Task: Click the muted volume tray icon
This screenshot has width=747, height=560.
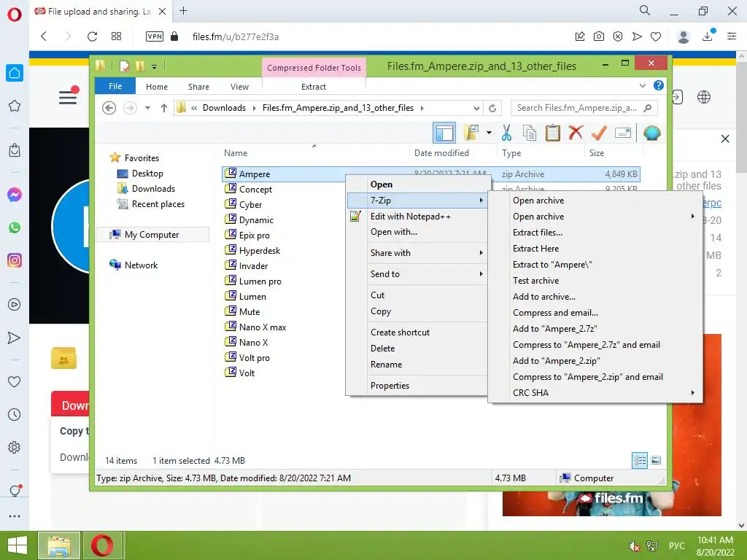Action: 634,545
